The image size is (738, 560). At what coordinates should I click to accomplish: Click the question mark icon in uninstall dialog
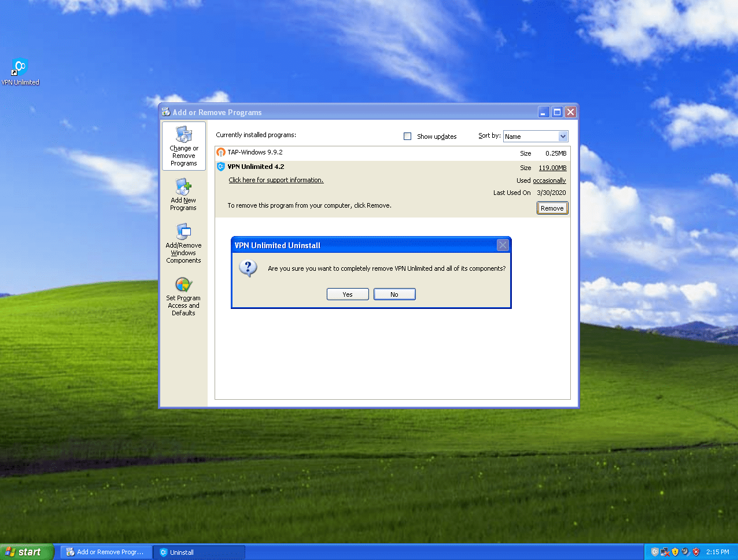[248, 268]
